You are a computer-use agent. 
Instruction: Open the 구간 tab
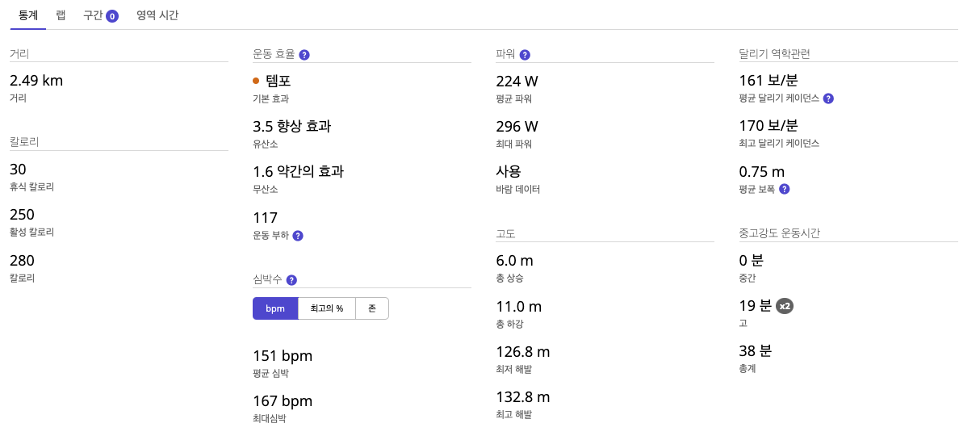92,15
